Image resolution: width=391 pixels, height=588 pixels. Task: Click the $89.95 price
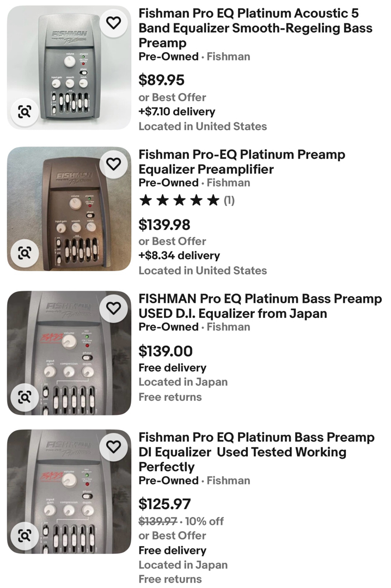click(161, 80)
